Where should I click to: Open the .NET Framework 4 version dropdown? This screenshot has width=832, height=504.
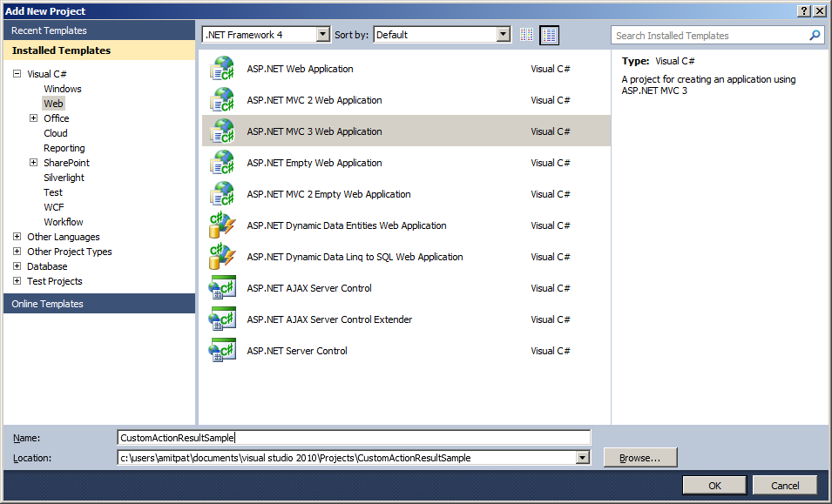(322, 35)
